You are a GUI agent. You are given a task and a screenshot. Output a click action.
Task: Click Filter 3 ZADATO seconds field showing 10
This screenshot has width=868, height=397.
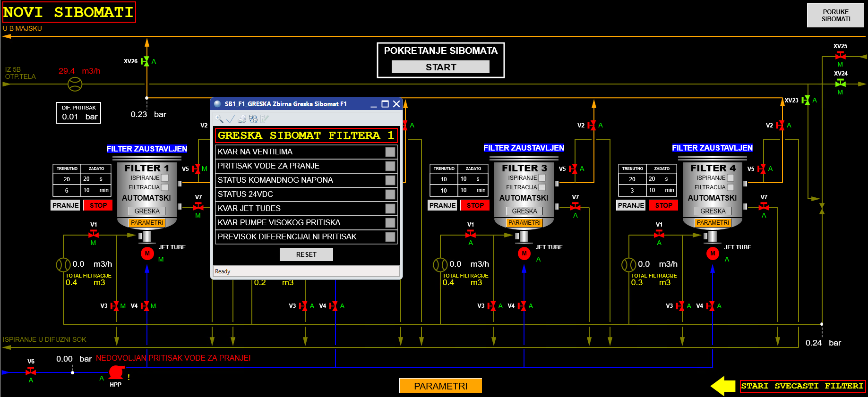point(473,179)
